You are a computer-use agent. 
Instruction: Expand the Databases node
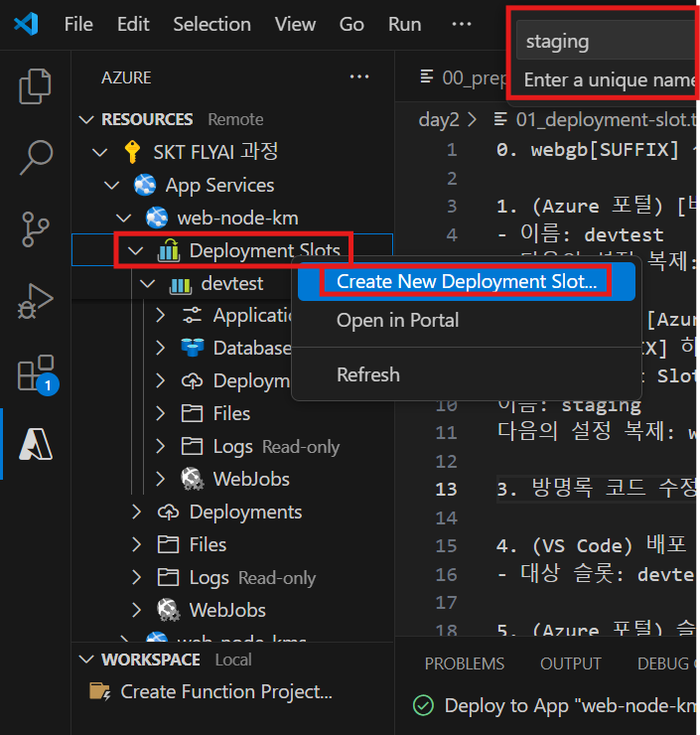(160, 348)
